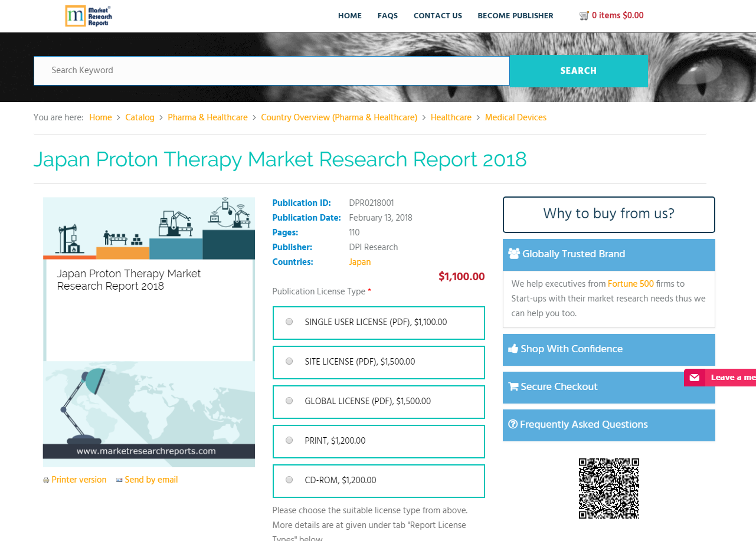Open FAQS in the top menu
This screenshot has width=756, height=541.
point(388,16)
